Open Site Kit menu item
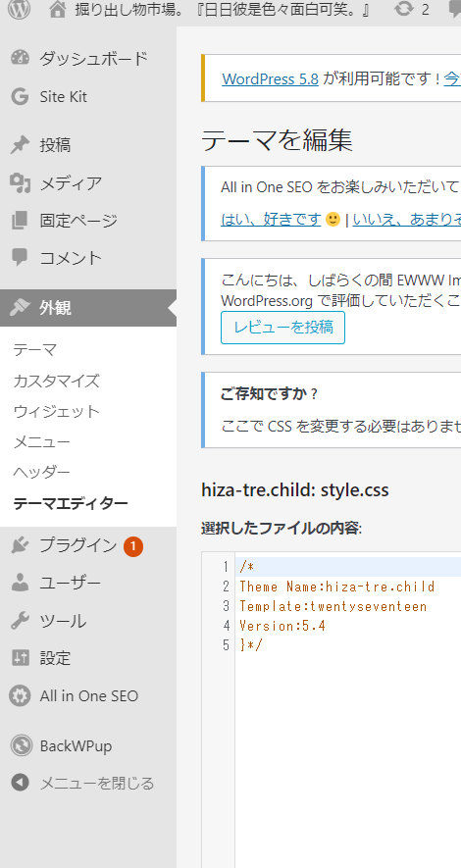The width and height of the screenshot is (461, 868). click(x=63, y=97)
